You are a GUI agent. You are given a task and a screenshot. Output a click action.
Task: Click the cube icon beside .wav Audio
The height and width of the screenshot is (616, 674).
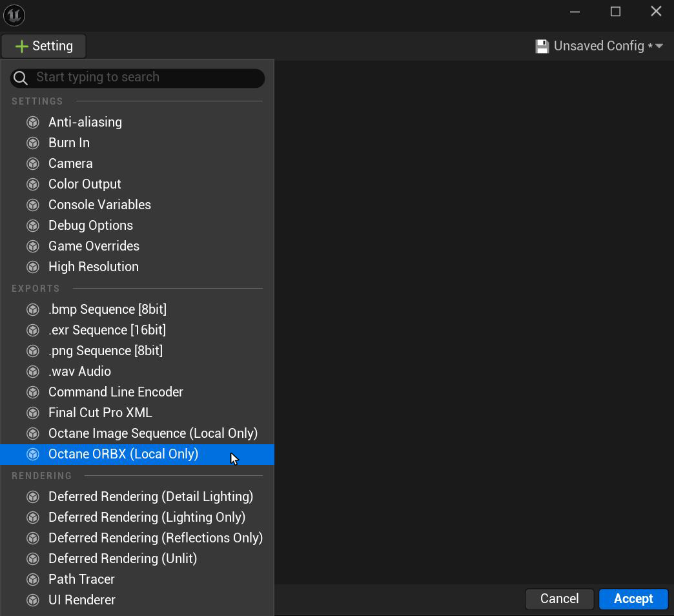pyautogui.click(x=33, y=371)
